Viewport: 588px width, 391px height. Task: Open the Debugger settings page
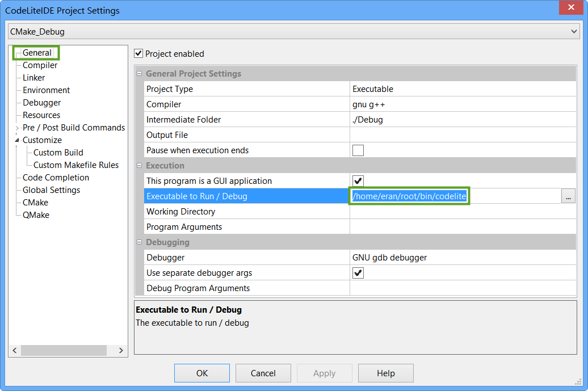click(x=41, y=103)
